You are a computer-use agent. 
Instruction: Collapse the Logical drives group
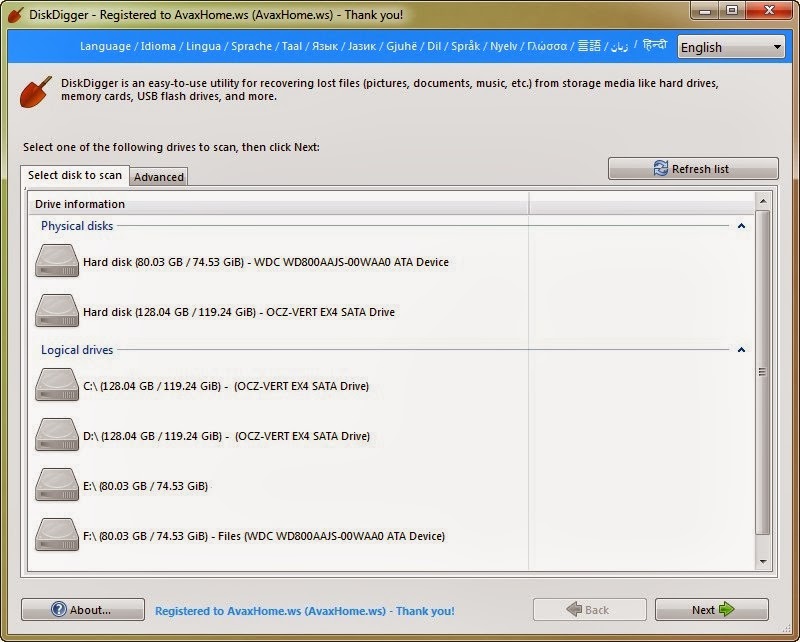coord(741,350)
